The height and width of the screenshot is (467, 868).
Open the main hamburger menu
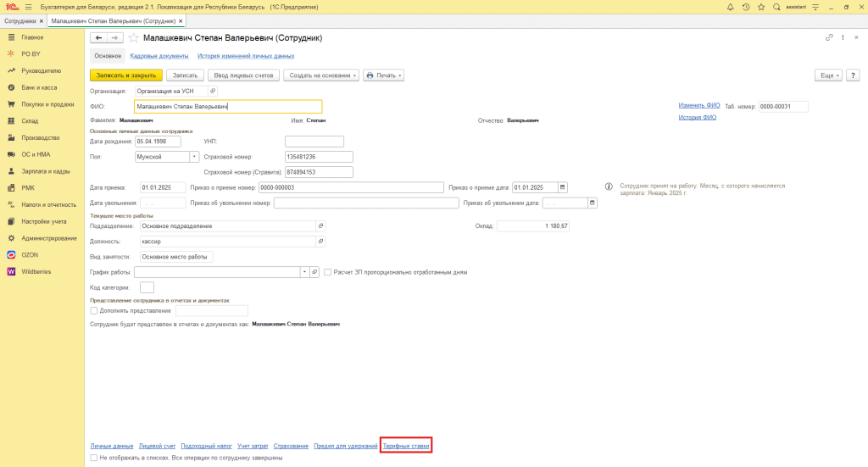coord(28,7)
